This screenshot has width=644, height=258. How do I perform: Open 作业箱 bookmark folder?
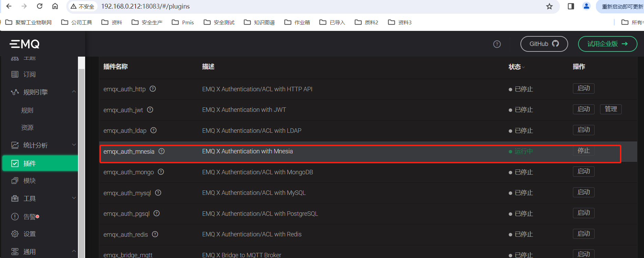[x=297, y=22]
